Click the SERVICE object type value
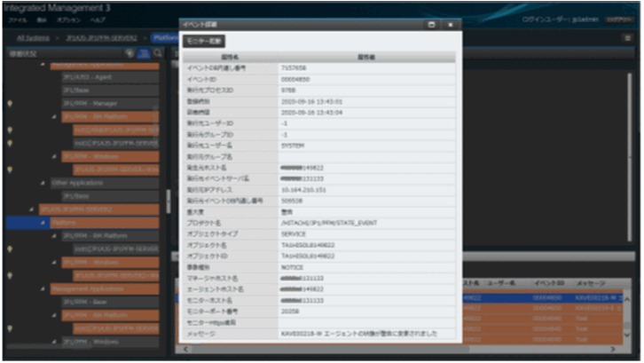 pyautogui.click(x=294, y=234)
